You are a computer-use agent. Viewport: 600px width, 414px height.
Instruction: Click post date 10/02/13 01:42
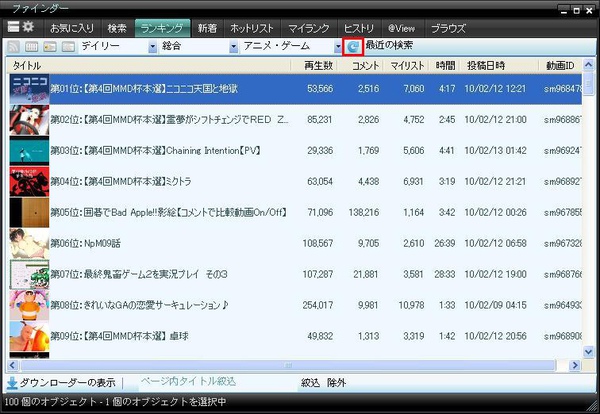495,151
